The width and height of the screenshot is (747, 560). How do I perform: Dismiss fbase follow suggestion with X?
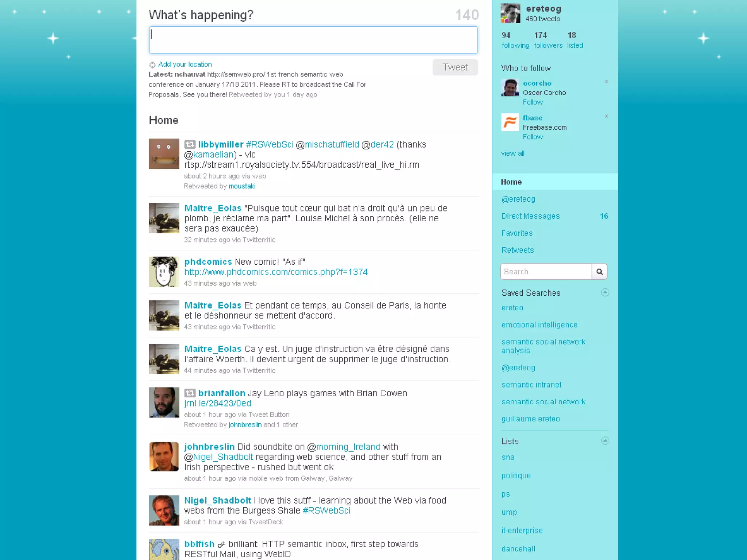coord(606,116)
